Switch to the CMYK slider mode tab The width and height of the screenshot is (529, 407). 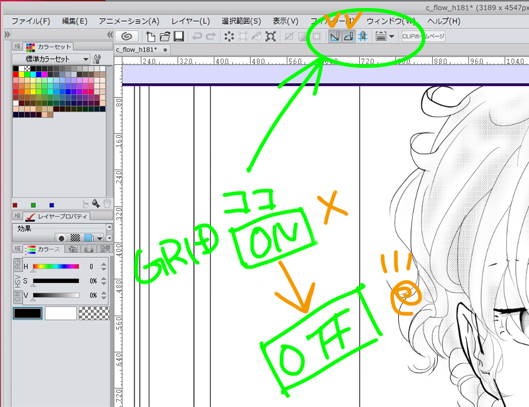[18, 297]
